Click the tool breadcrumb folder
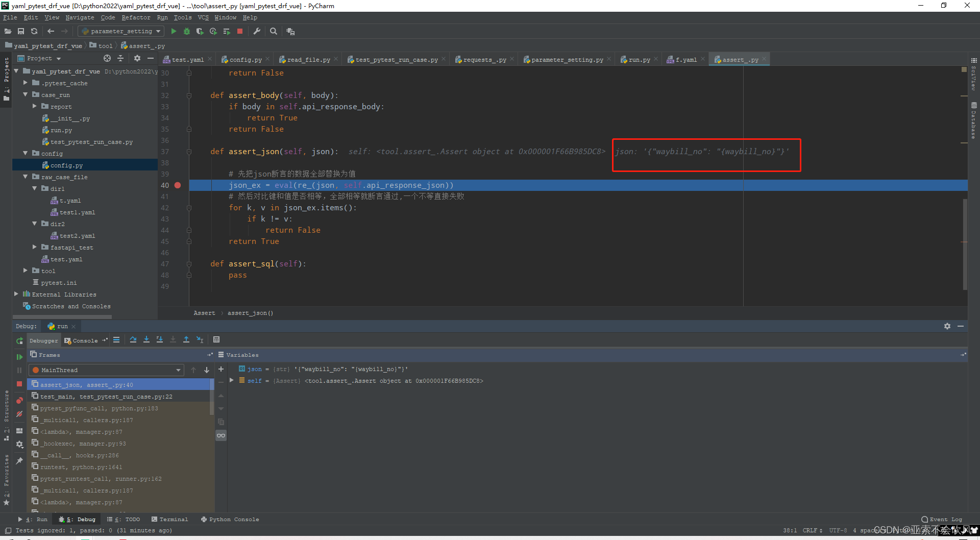 pos(101,45)
